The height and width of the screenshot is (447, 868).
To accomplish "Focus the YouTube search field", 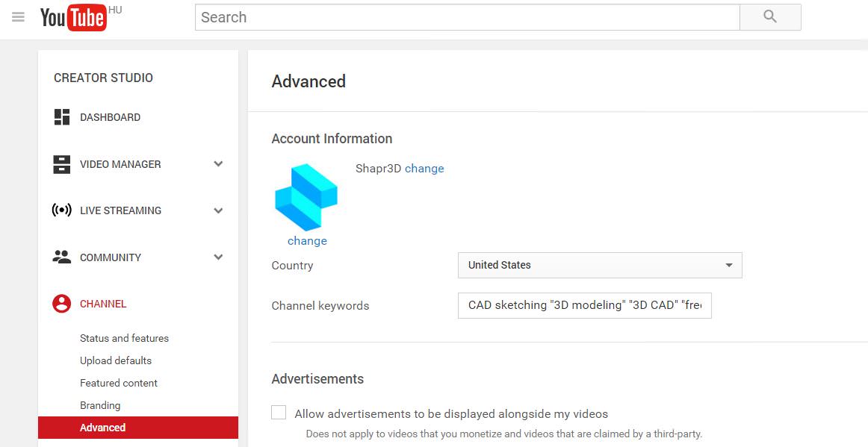I will pos(467,17).
